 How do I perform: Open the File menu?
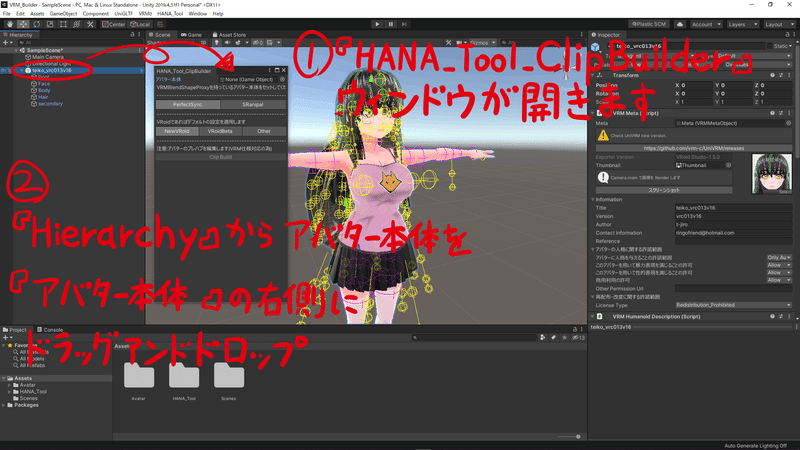click(x=7, y=14)
